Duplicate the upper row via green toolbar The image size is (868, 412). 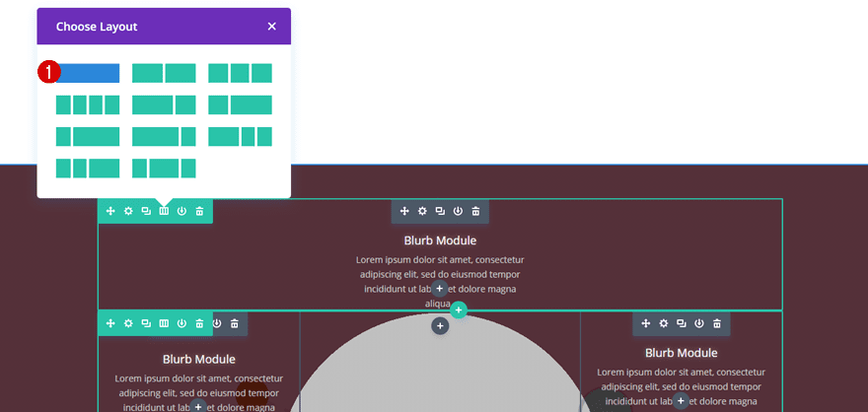pyautogui.click(x=146, y=211)
